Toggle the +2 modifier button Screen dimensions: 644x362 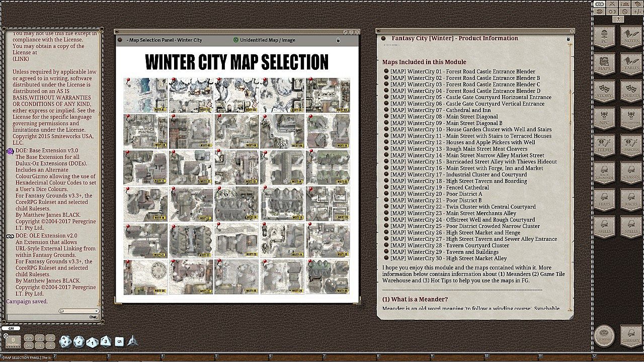coord(40,338)
